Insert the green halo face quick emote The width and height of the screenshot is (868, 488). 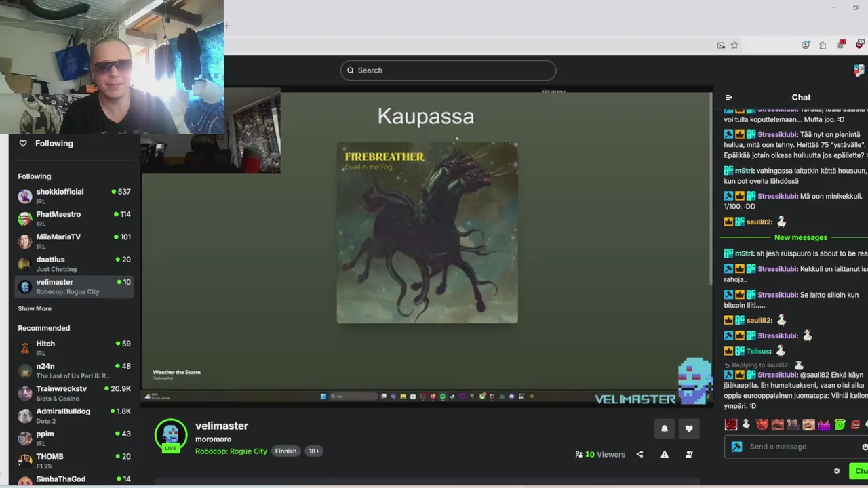pos(840,425)
